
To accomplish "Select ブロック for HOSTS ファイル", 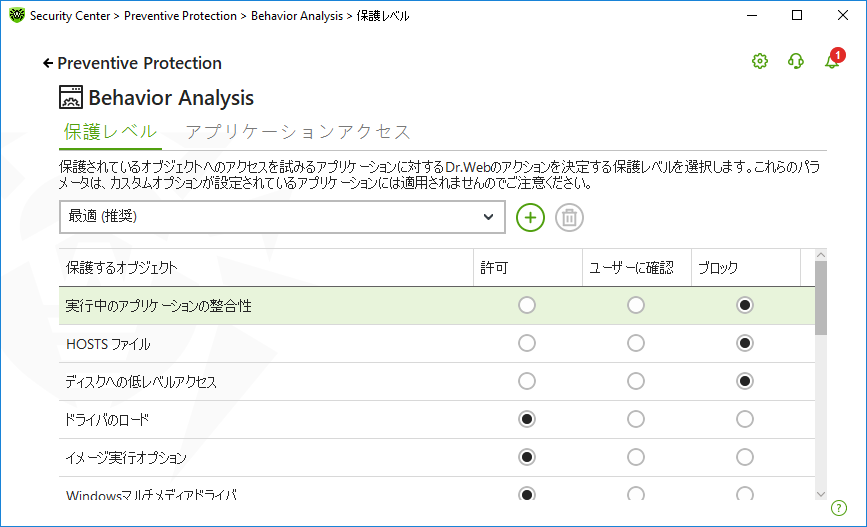I will pyautogui.click(x=745, y=343).
